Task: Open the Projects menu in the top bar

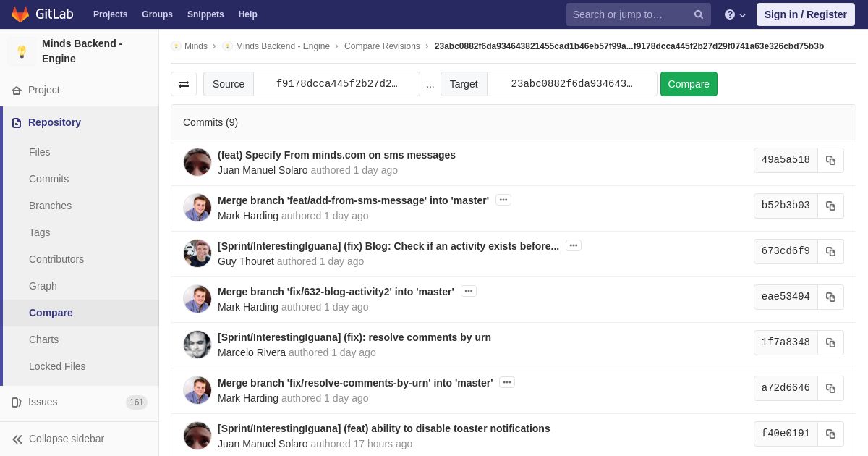Action: [x=110, y=14]
